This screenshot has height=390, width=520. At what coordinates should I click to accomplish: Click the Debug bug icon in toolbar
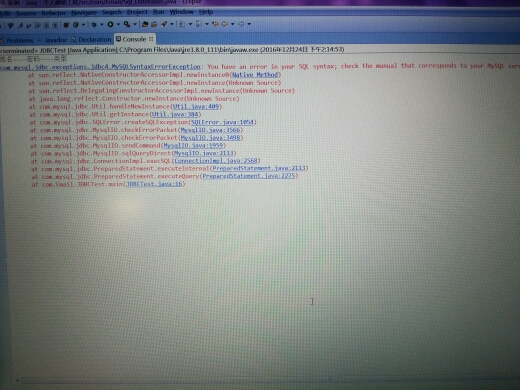point(94,25)
